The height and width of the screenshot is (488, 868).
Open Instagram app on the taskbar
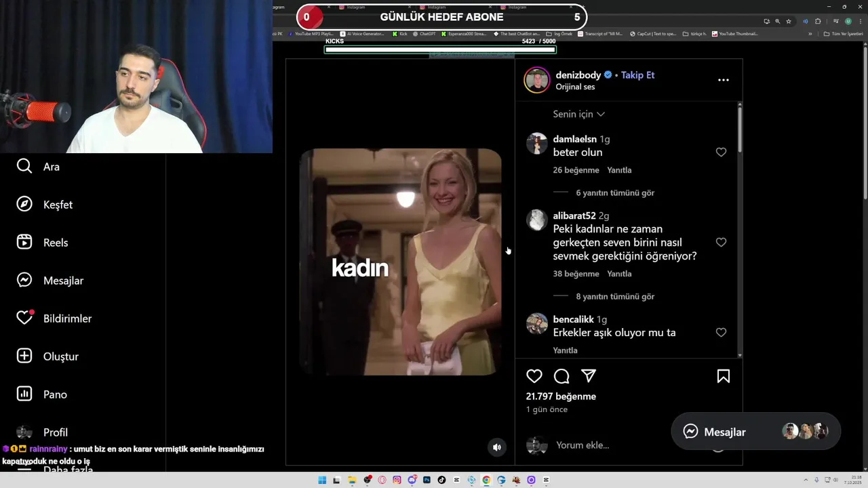(x=397, y=480)
